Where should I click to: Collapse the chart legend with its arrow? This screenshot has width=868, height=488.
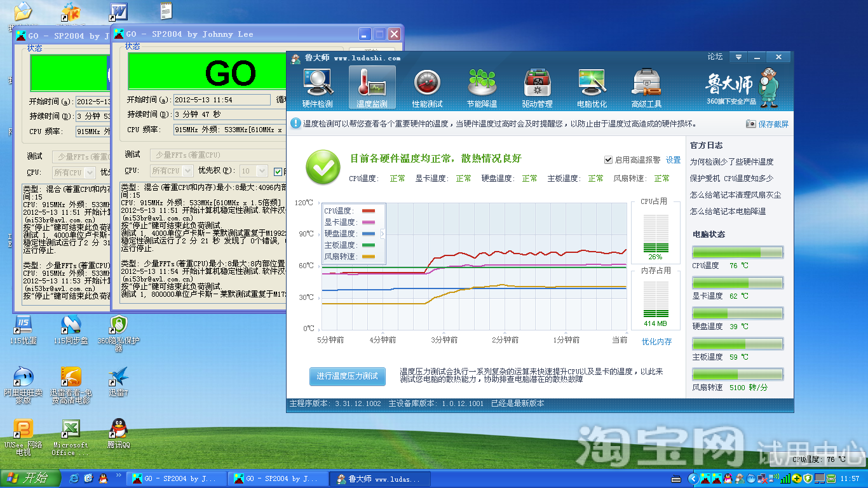(383, 234)
